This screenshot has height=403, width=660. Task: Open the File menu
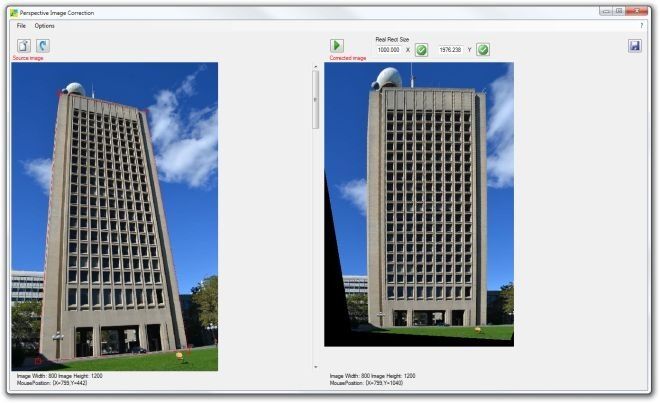pyautogui.click(x=21, y=26)
